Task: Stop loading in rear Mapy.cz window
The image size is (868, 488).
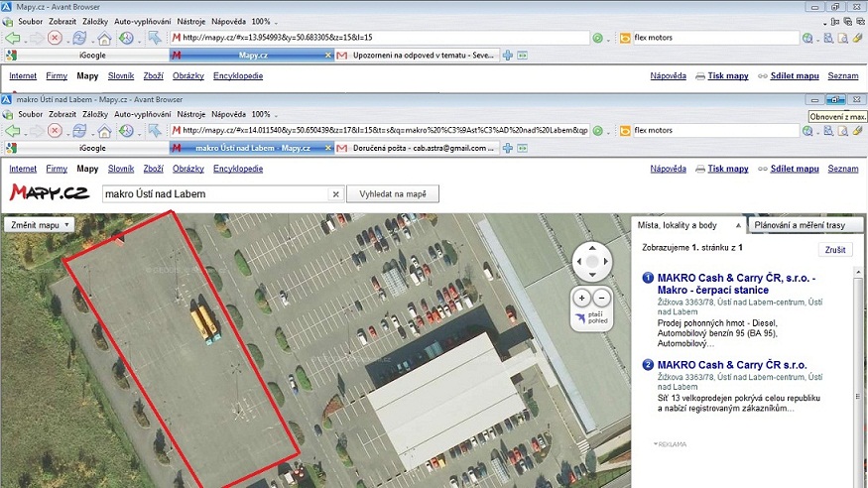Action: tap(55, 38)
